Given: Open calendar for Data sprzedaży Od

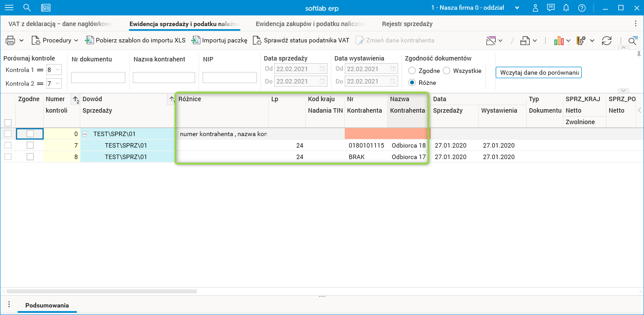Looking at the screenshot, I should tap(322, 69).
